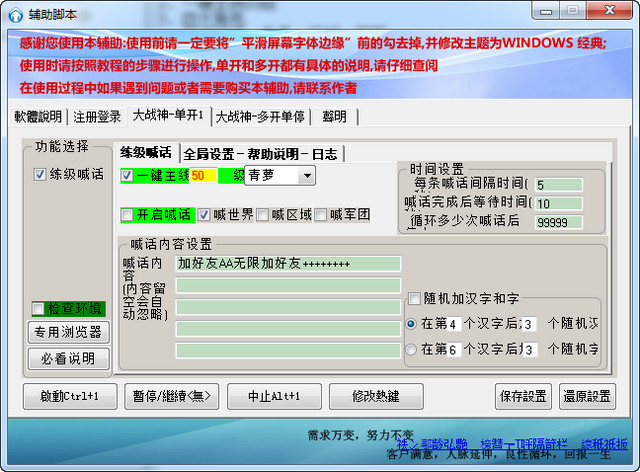Edit 每条喊话间隔时间 field showing 5

558,185
